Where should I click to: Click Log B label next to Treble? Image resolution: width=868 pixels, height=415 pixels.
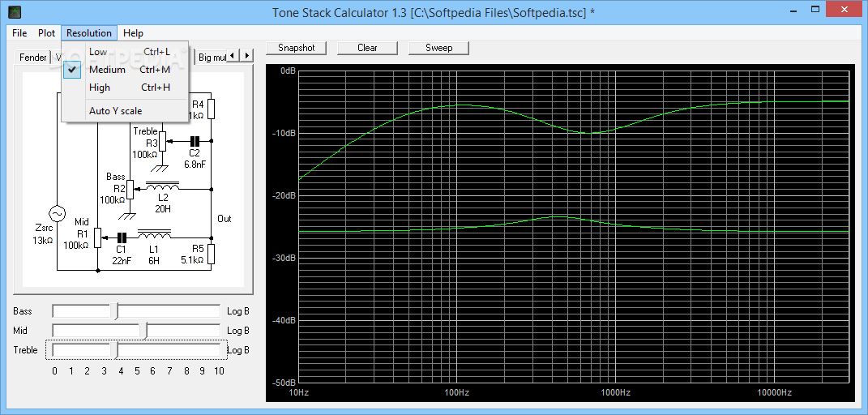(x=238, y=349)
